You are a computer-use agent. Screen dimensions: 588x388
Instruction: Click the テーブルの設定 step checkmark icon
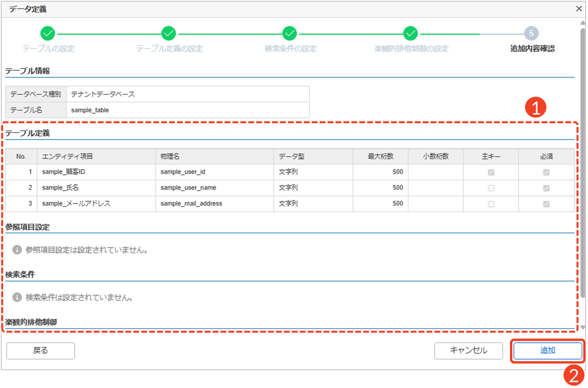click(x=48, y=34)
